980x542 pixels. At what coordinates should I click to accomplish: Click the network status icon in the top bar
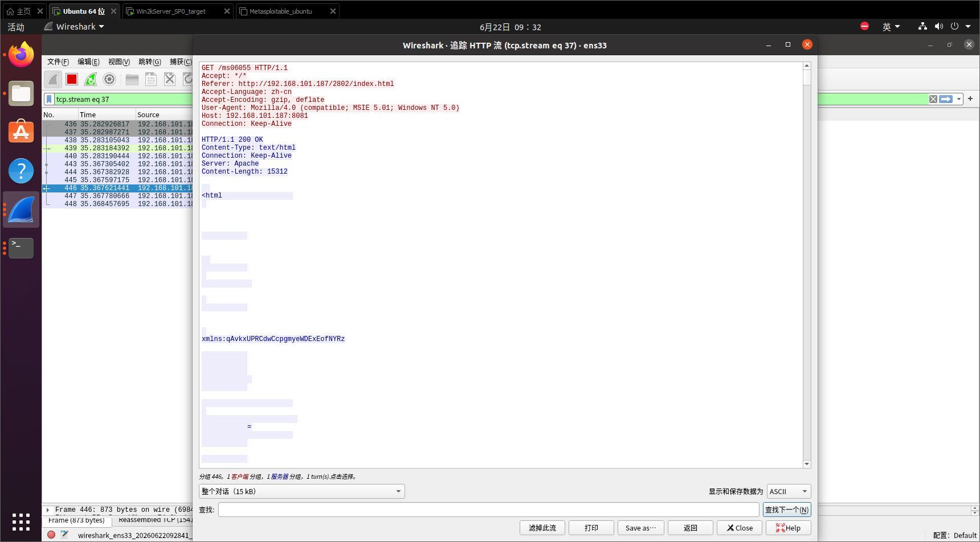click(x=922, y=27)
